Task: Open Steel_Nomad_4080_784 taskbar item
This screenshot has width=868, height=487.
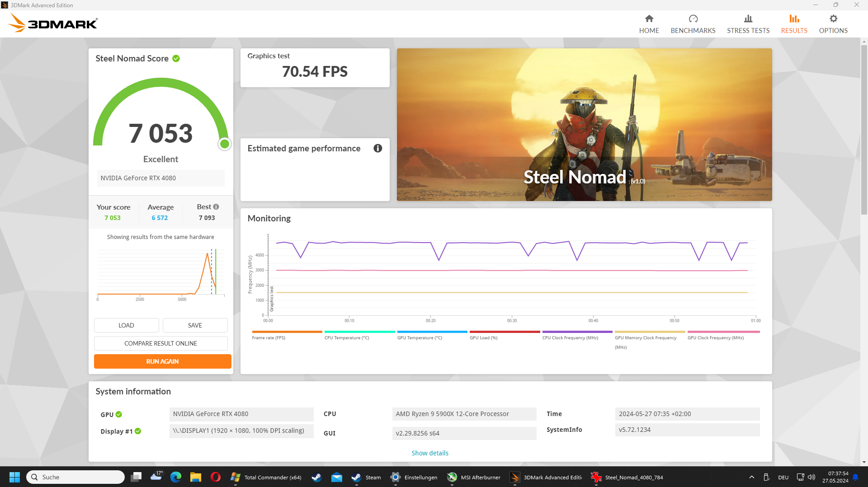Action: (627, 477)
